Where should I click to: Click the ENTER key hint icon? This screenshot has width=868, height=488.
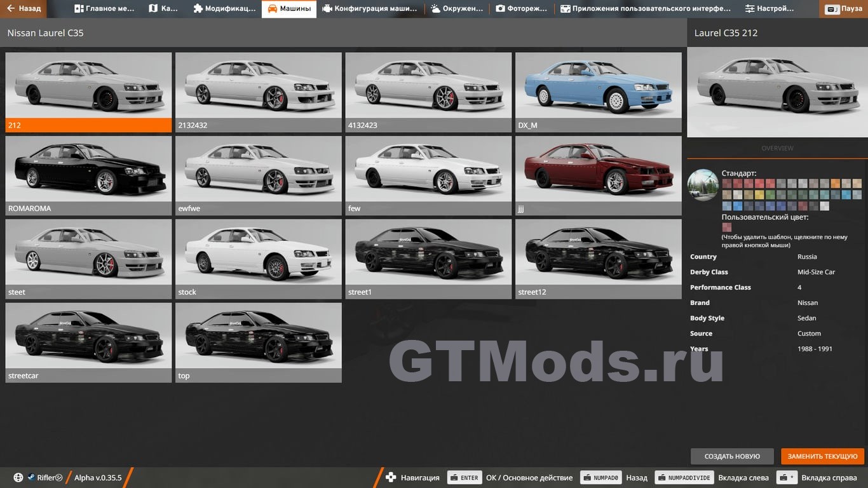pyautogui.click(x=465, y=478)
